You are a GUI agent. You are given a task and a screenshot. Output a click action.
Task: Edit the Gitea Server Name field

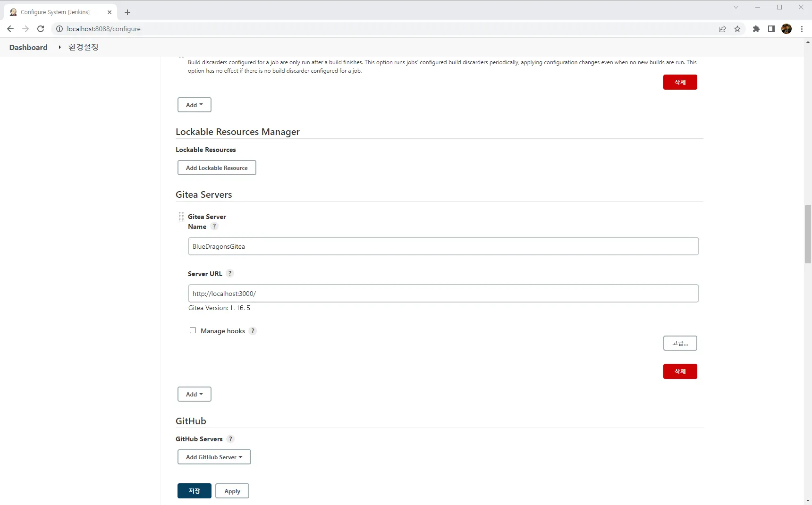coord(443,246)
